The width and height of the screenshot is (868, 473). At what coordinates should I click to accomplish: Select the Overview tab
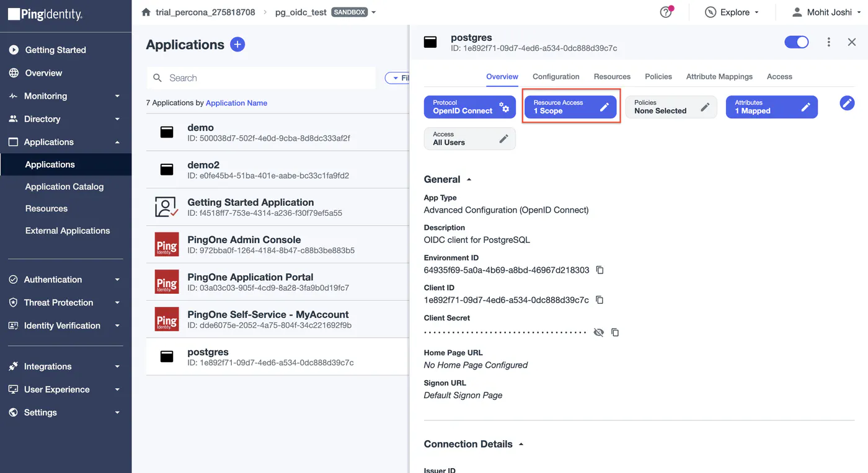(502, 77)
